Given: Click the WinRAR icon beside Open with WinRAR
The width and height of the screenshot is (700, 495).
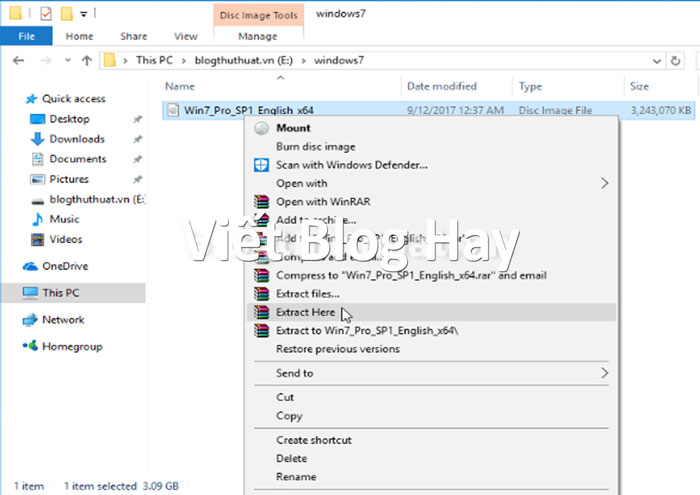Looking at the screenshot, I should (x=262, y=202).
